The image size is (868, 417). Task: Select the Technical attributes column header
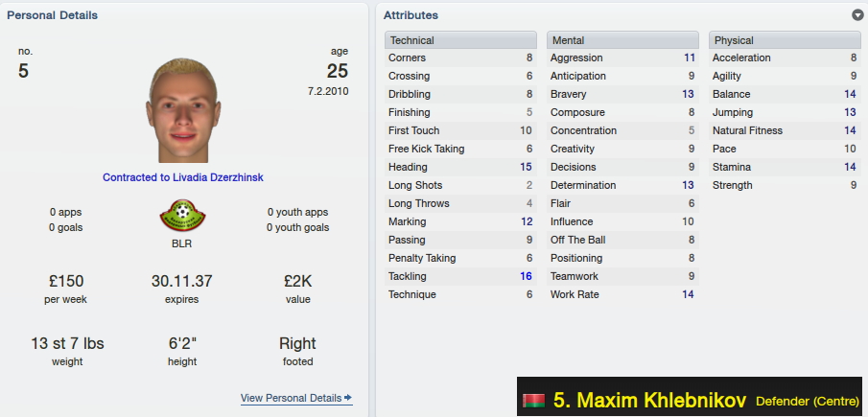pos(460,40)
